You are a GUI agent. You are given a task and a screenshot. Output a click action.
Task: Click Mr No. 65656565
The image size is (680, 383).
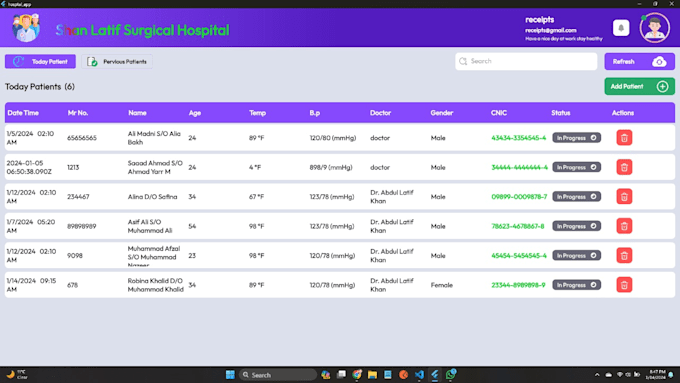tap(82, 138)
